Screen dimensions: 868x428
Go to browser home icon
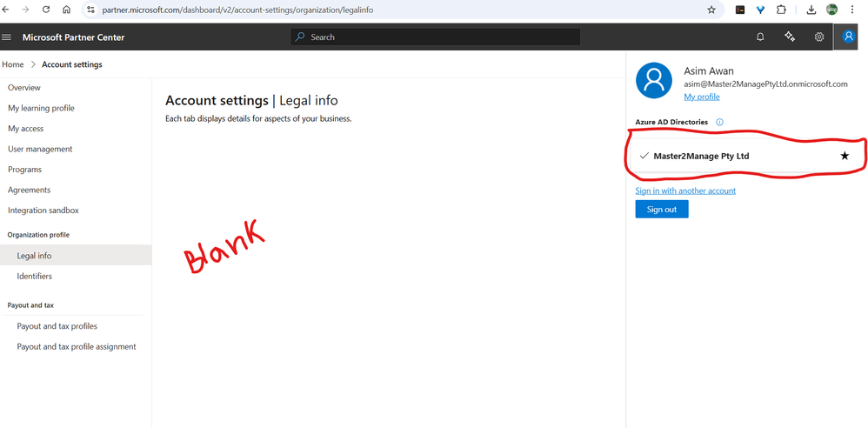click(x=66, y=10)
